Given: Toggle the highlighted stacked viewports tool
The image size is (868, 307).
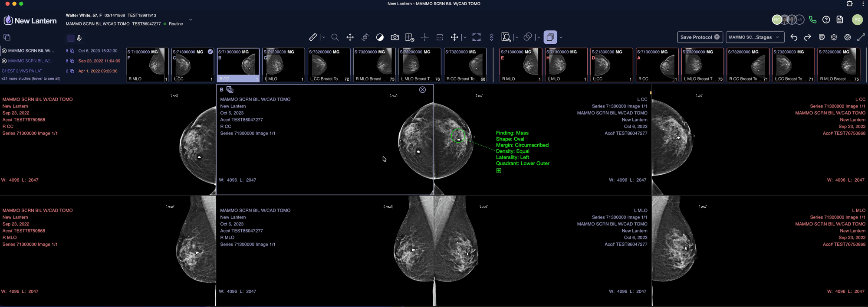Looking at the screenshot, I should 550,37.
